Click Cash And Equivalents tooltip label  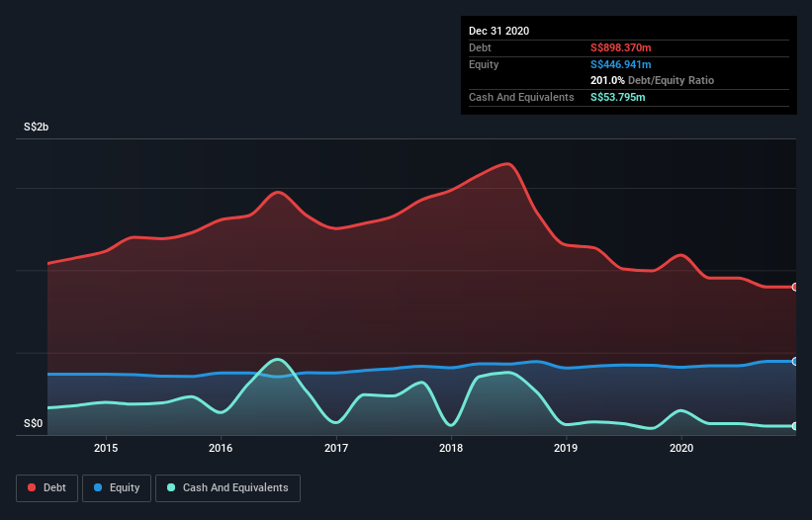521,97
